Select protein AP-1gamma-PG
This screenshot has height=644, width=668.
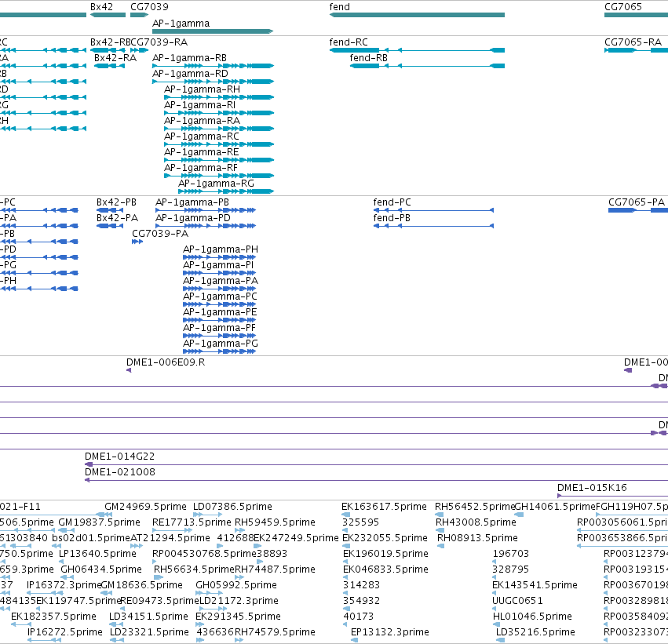tap(221, 344)
